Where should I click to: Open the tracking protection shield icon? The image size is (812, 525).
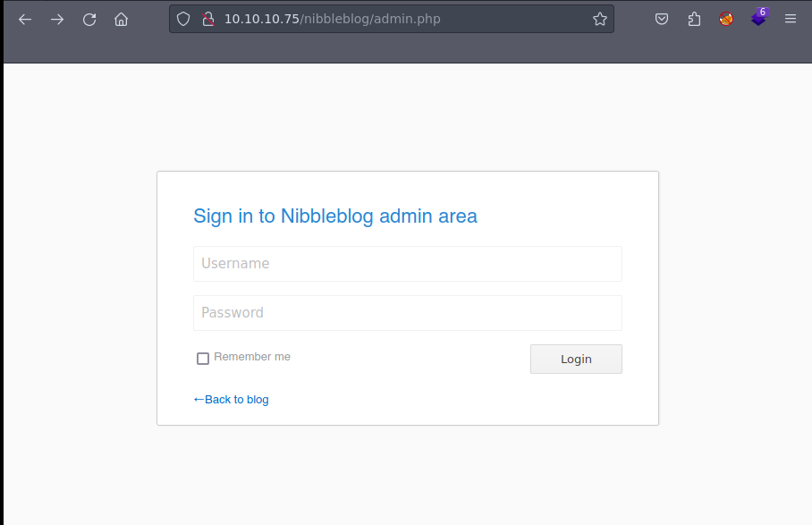click(x=182, y=18)
